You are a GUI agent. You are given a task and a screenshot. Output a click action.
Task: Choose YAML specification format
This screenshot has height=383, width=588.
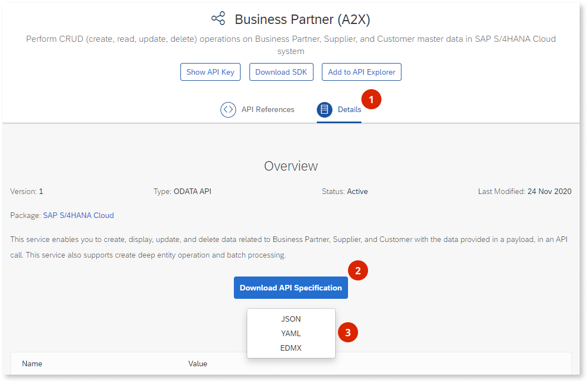[291, 333]
